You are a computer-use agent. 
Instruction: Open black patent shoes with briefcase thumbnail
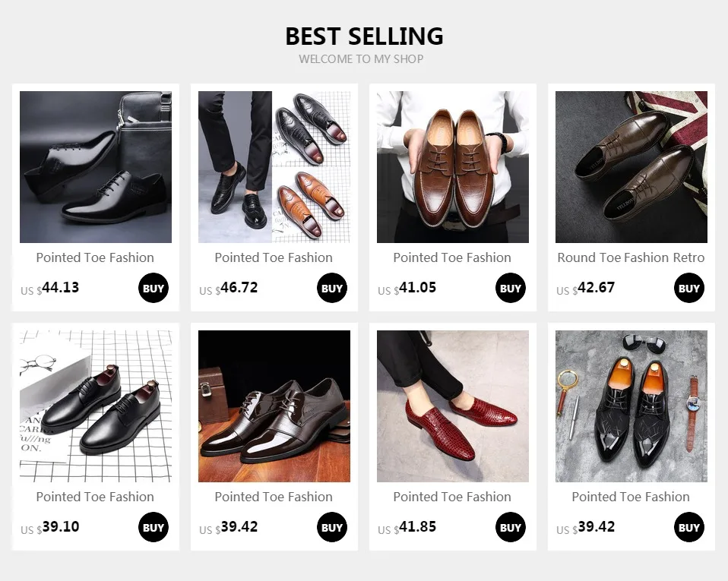[x=96, y=167]
